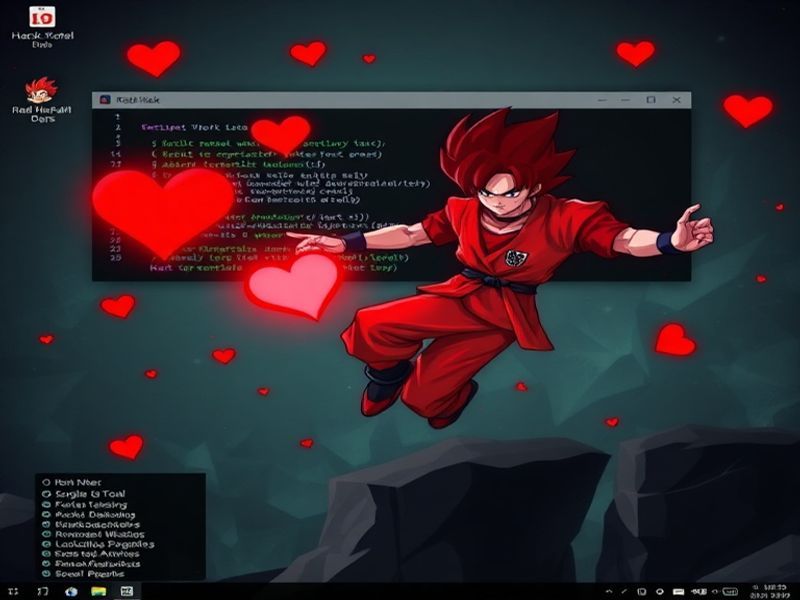Open the clock and date in the taskbar

(x=770, y=592)
